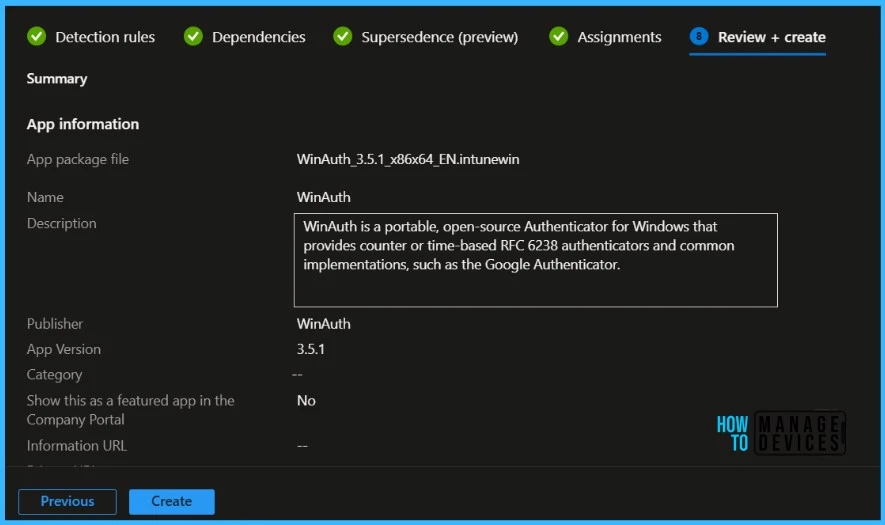Click the Create button
885x525 pixels.
pyautogui.click(x=172, y=501)
